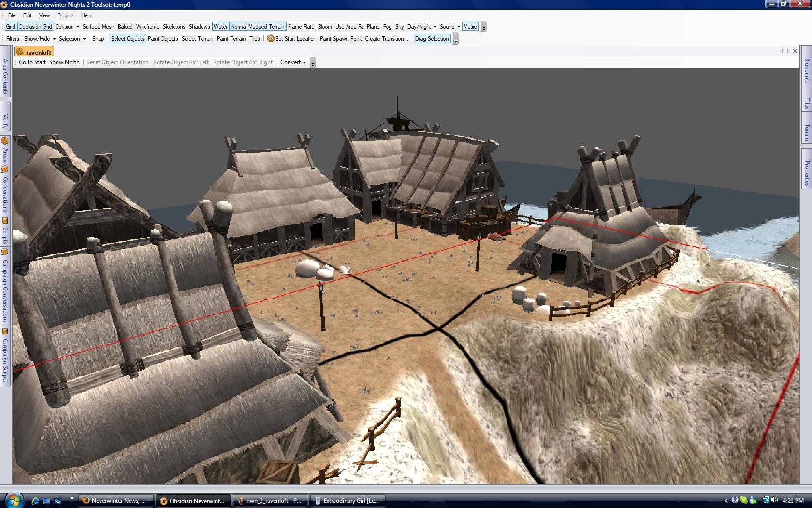Open the Campaign Scripts panel icon
This screenshot has width=812, height=508.
click(x=5, y=331)
